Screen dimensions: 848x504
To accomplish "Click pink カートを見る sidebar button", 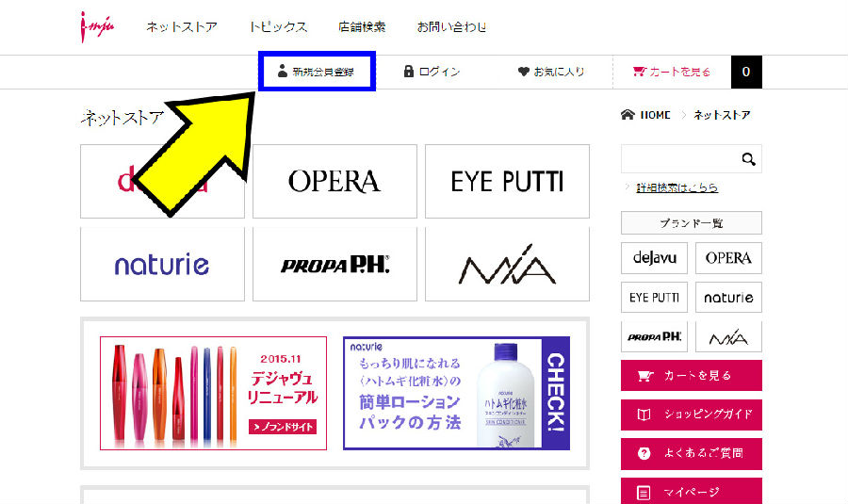I will 692,375.
